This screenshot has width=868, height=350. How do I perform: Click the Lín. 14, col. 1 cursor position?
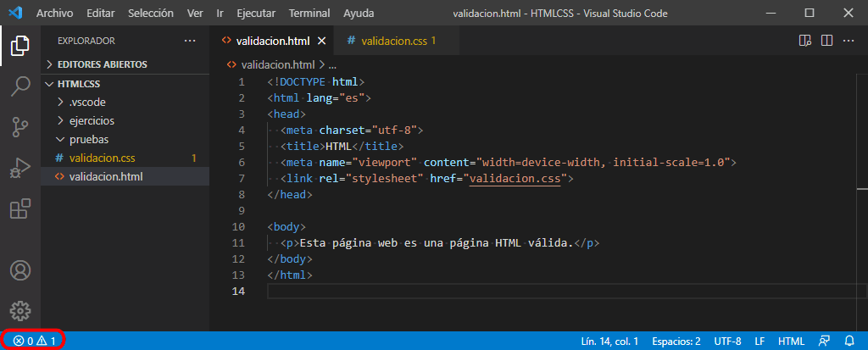coord(609,341)
